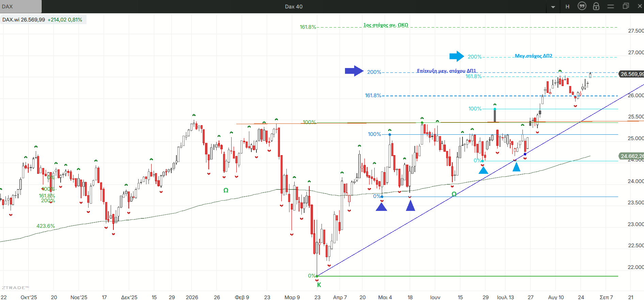The height and width of the screenshot is (300, 644).
Task: Click the 'Μαρ 9' date axis label
Action: tap(292, 297)
